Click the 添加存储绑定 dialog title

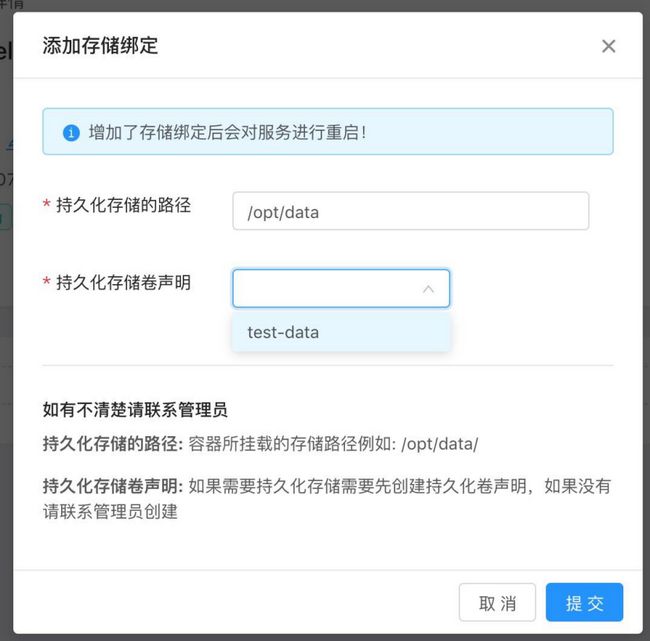click(100, 46)
